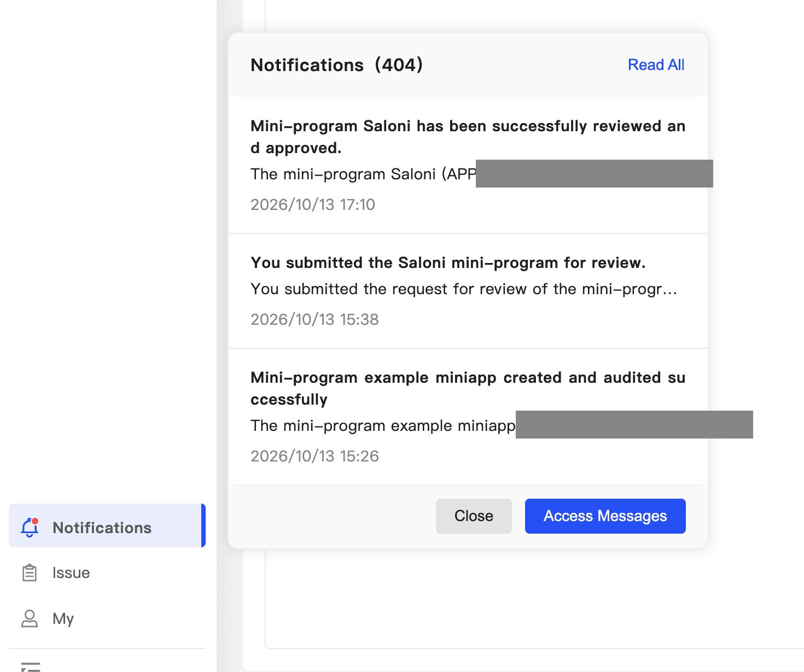Screen dimensions: 804x672
Task: Open 'example miniapp created and audited' notification title
Action: click(x=468, y=388)
